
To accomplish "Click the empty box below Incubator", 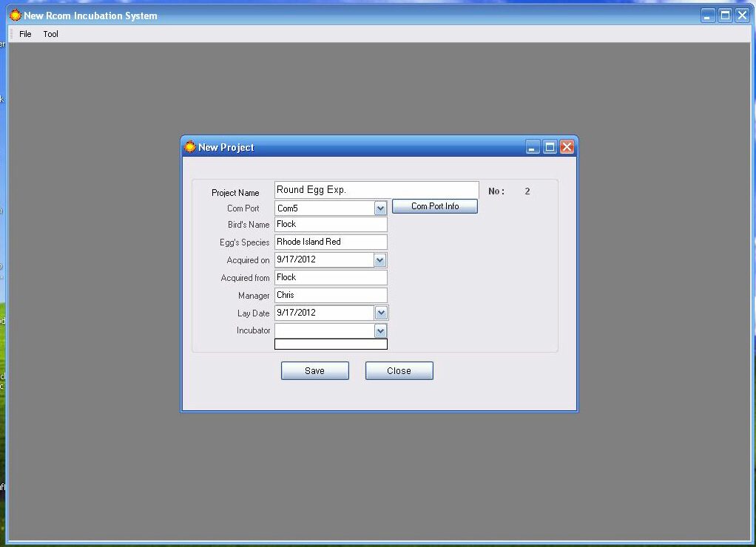I will coord(331,344).
